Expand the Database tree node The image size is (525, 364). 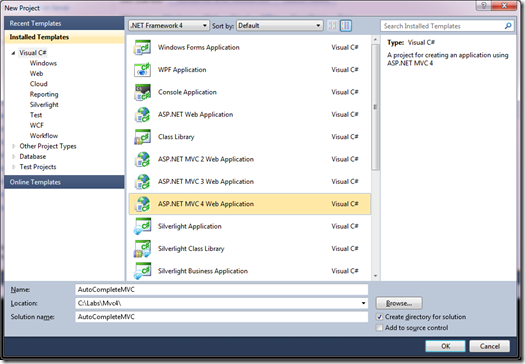pos(13,156)
